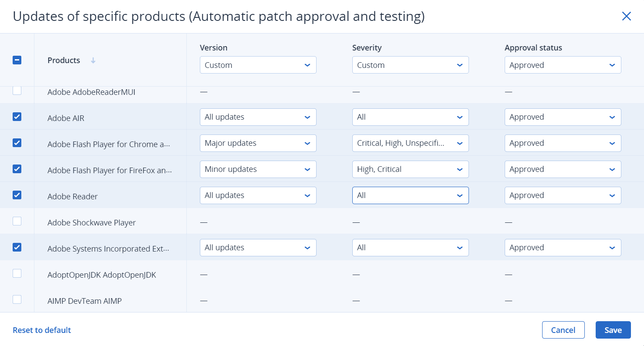The height and width of the screenshot is (346, 644).
Task: Click the Save button
Action: pyautogui.click(x=613, y=330)
